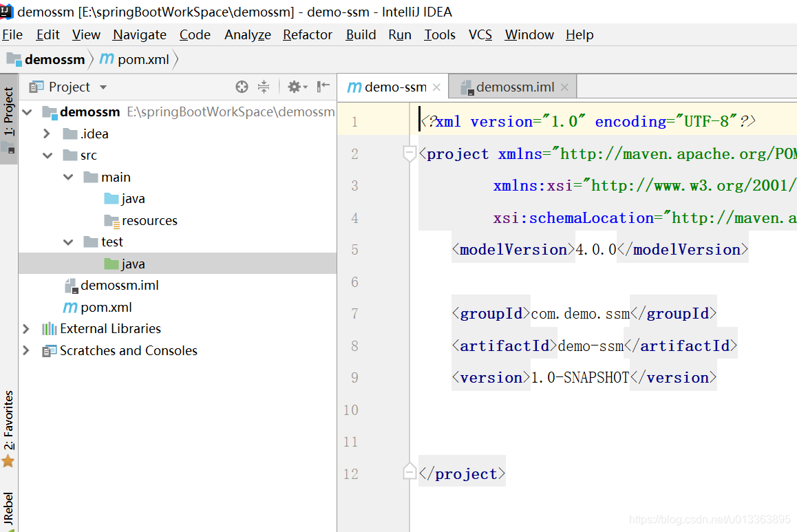Click the .idea folder icon

point(70,134)
